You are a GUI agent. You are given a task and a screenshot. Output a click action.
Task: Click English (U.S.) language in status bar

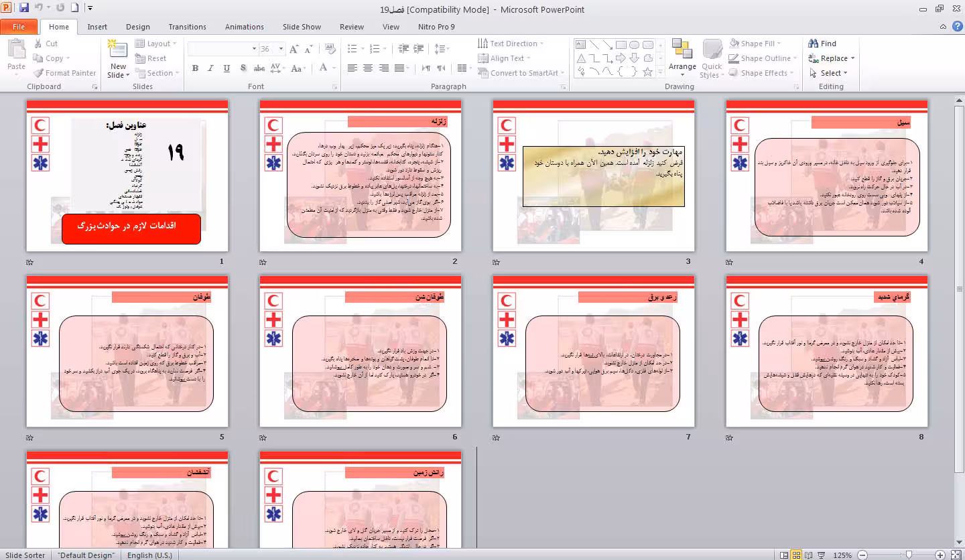[149, 555]
